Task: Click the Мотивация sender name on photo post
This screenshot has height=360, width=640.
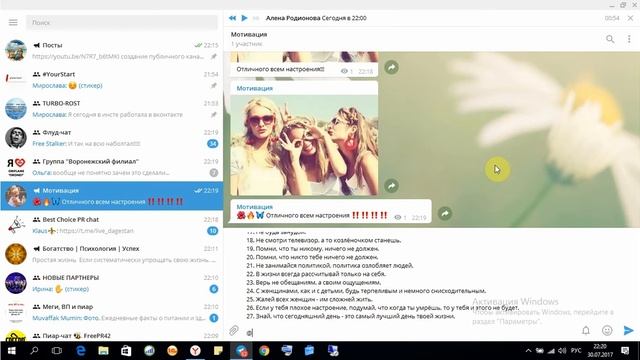Action: click(255, 88)
